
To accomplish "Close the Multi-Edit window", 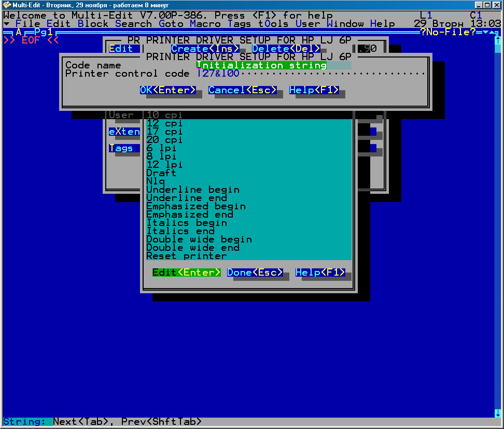I will tap(496, 5).
